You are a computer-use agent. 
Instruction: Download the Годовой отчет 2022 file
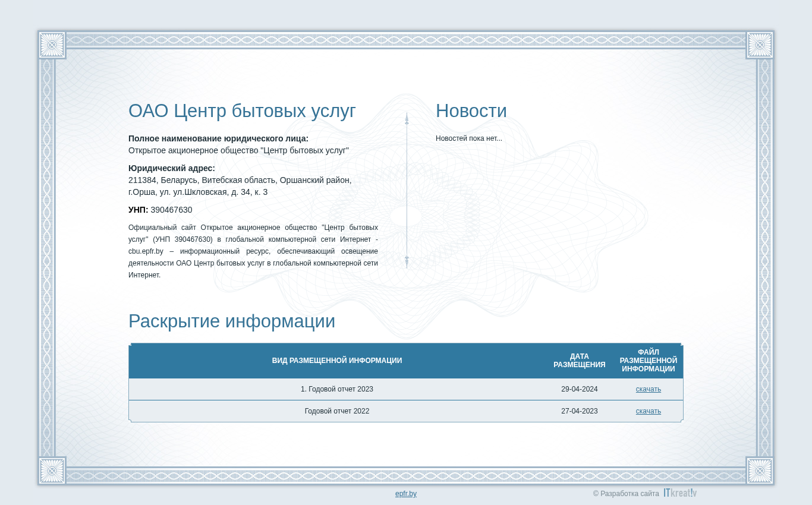[x=648, y=411]
